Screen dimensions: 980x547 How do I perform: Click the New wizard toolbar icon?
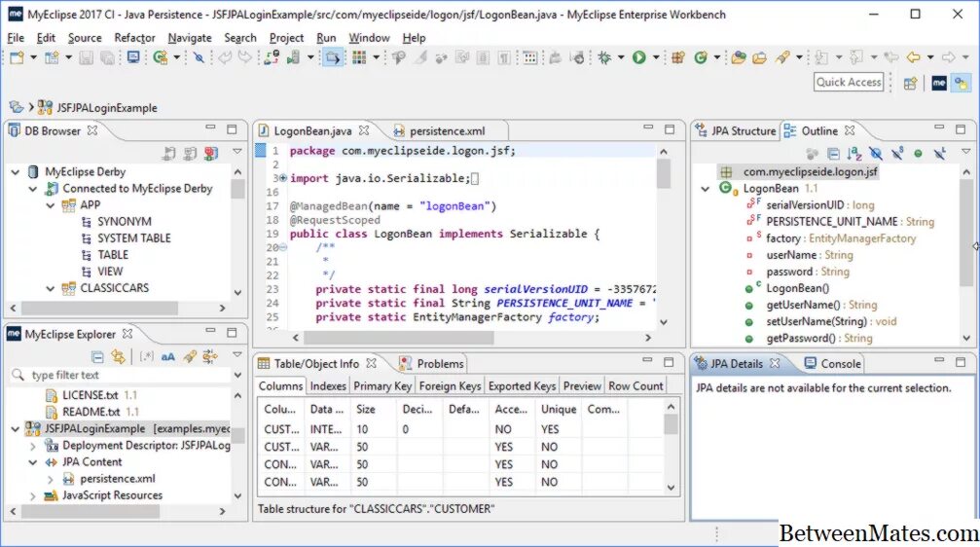(17, 57)
